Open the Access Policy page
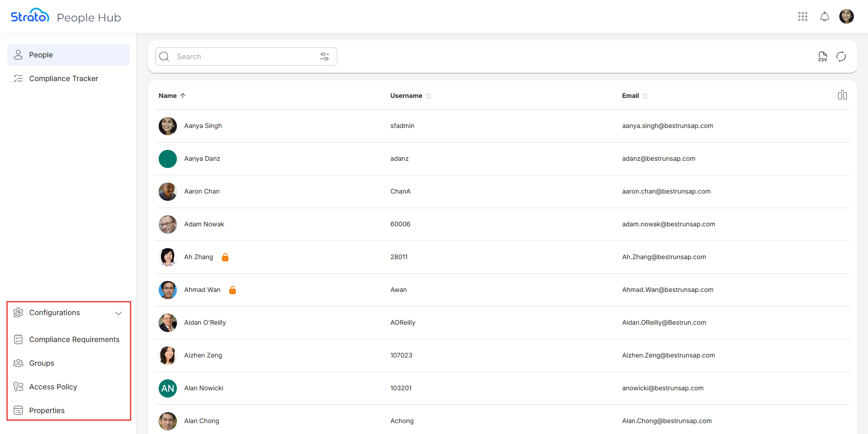This screenshot has width=868, height=434. [53, 387]
